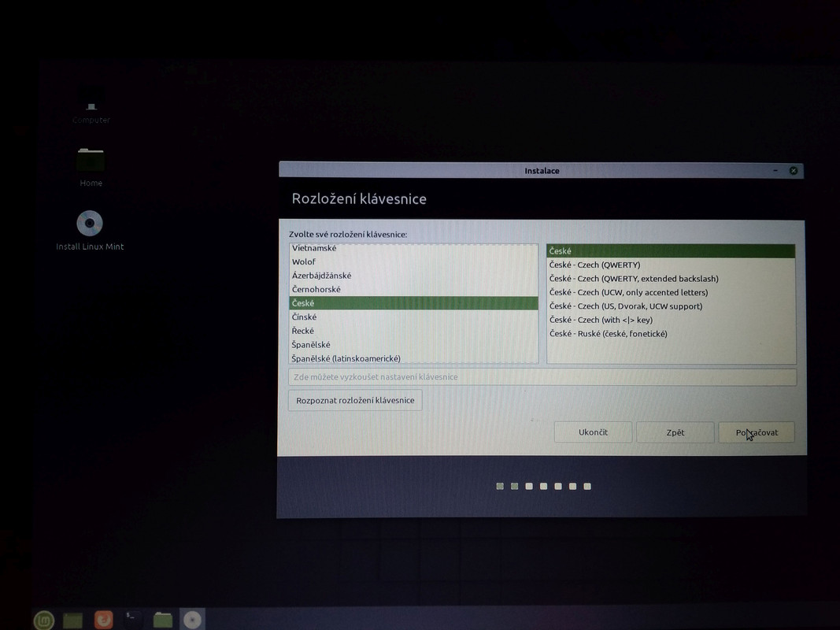Choose Czech (US, Dvorak, UCW support) variant
Viewport: 840px width, 630px height.
click(x=671, y=306)
